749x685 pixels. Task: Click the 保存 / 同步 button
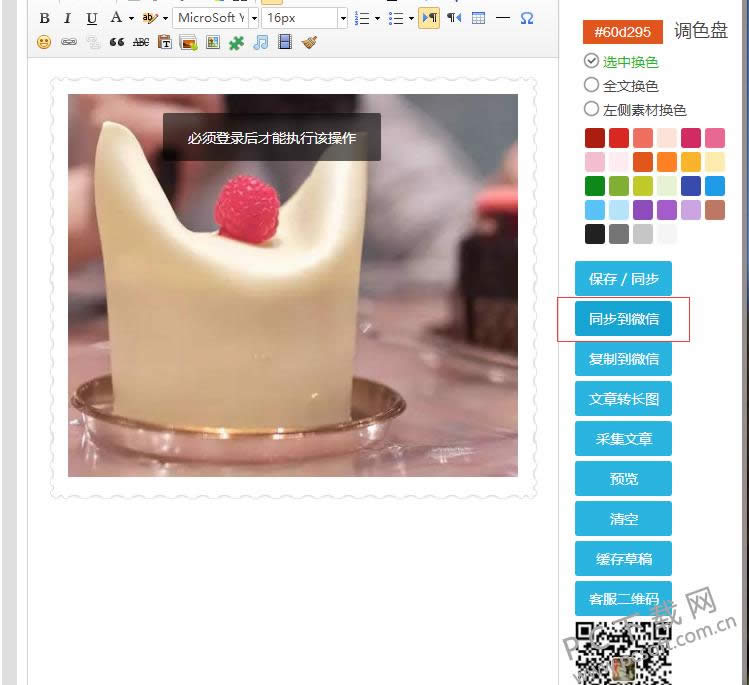pyautogui.click(x=623, y=279)
